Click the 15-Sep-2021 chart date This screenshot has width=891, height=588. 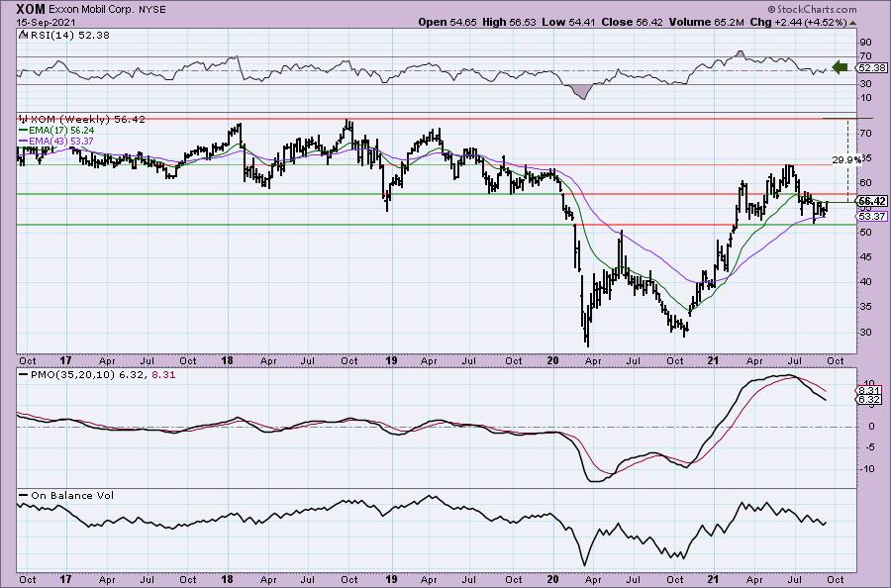pyautogui.click(x=45, y=22)
